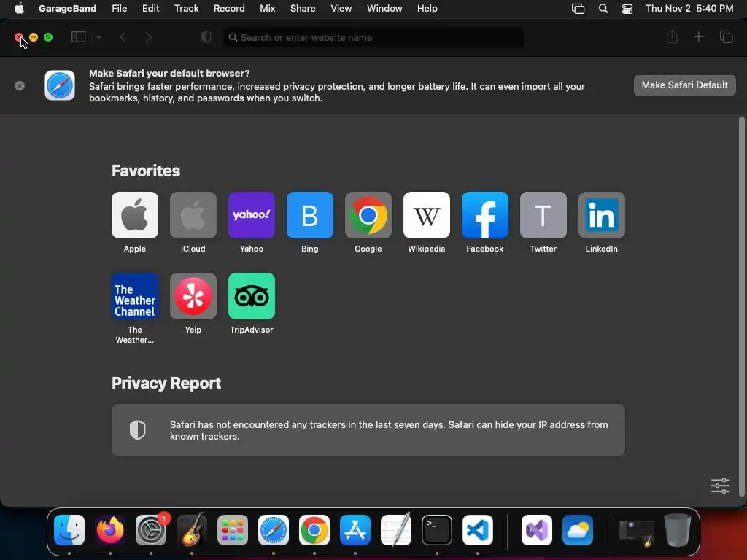Open the Mix menu

(x=267, y=9)
